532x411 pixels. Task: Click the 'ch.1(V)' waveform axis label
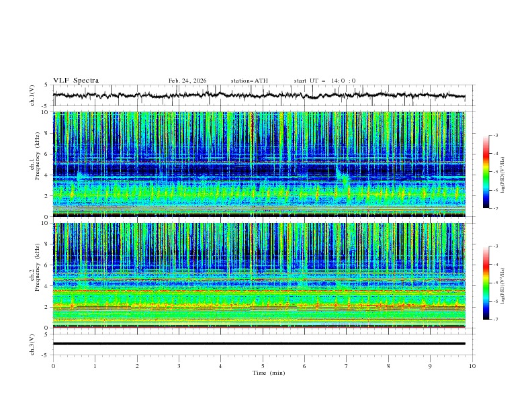pyautogui.click(x=32, y=95)
